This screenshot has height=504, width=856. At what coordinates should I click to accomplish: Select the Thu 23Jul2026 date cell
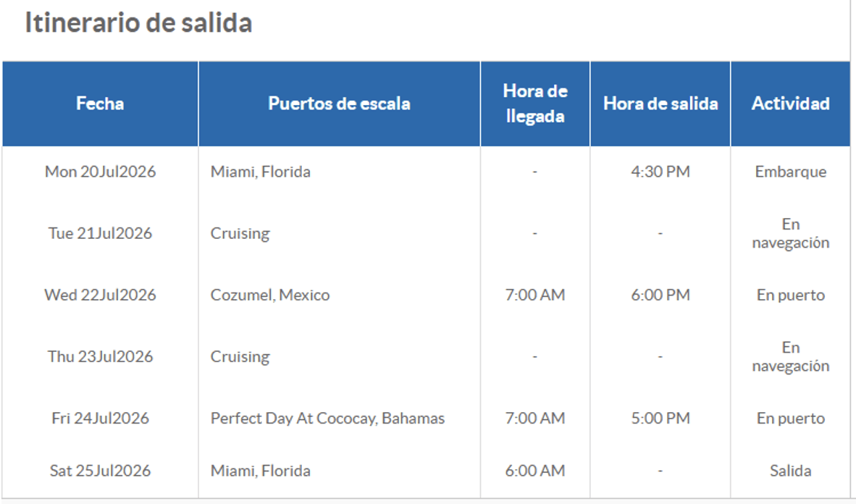coord(101,356)
